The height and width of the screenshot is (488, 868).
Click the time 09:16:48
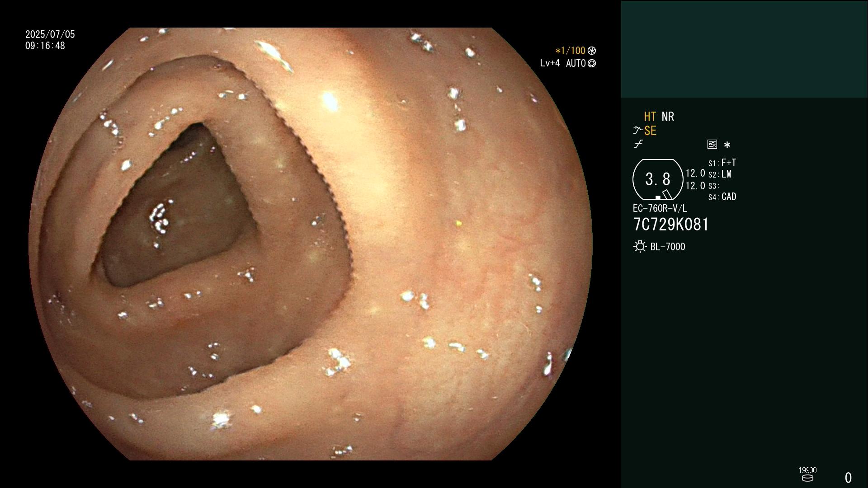pos(45,46)
